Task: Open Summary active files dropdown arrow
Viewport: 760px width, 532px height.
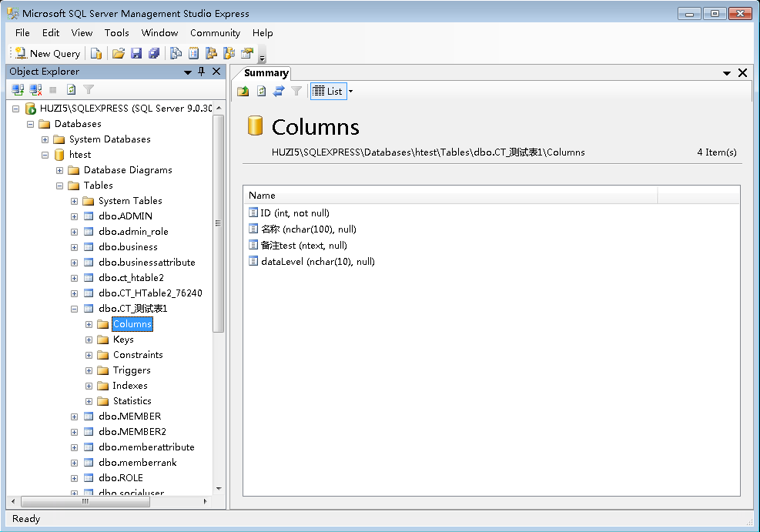Action: [x=727, y=73]
